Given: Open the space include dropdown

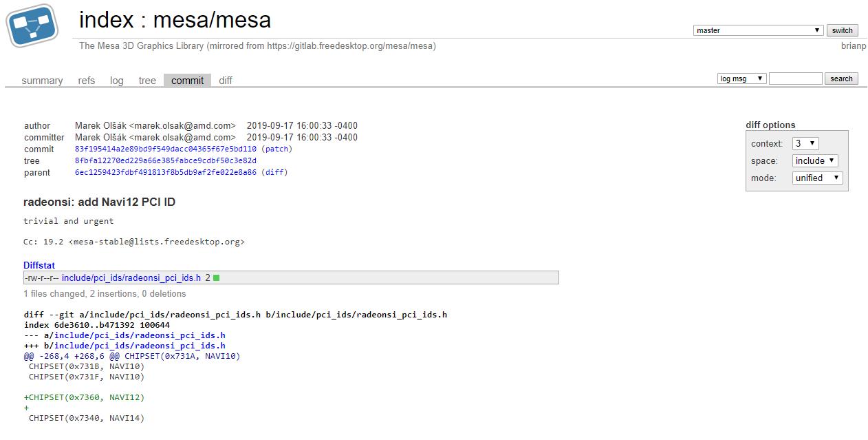Looking at the screenshot, I should tap(815, 160).
